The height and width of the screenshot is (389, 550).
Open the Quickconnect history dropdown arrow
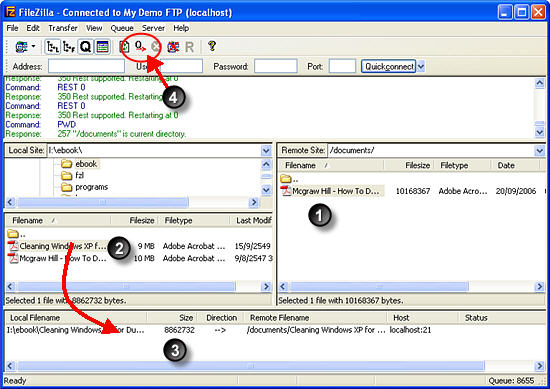(x=421, y=66)
